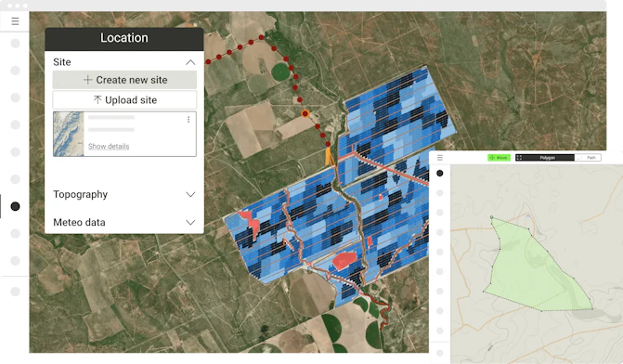Image resolution: width=623 pixels, height=364 pixels.
Task: Select the active black dot in left sidebar
Action: coord(15,206)
